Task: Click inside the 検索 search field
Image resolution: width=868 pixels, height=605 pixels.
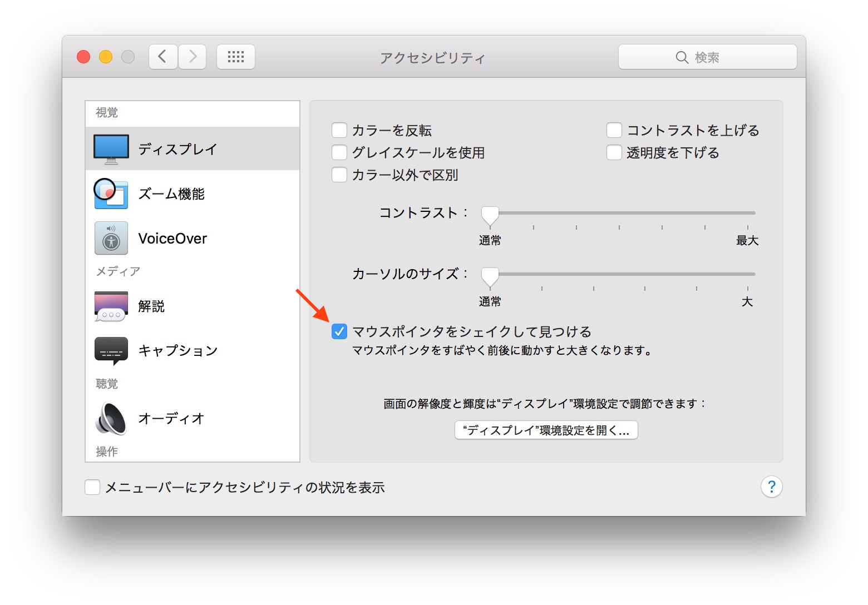Action: pos(707,56)
